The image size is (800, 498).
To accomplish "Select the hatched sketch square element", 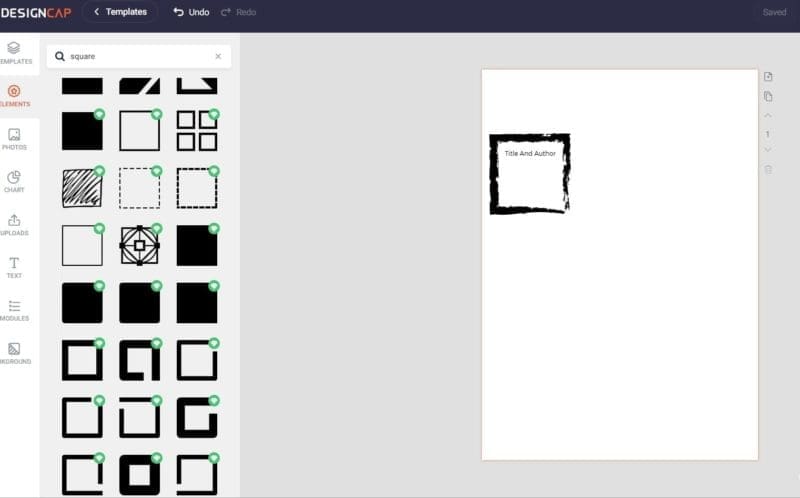I will tap(82, 188).
